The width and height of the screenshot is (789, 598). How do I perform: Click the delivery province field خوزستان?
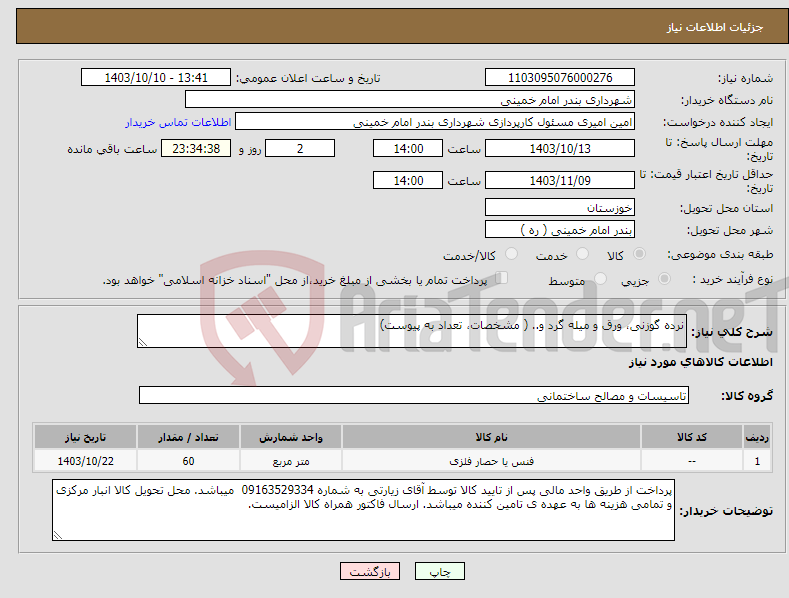[560, 207]
